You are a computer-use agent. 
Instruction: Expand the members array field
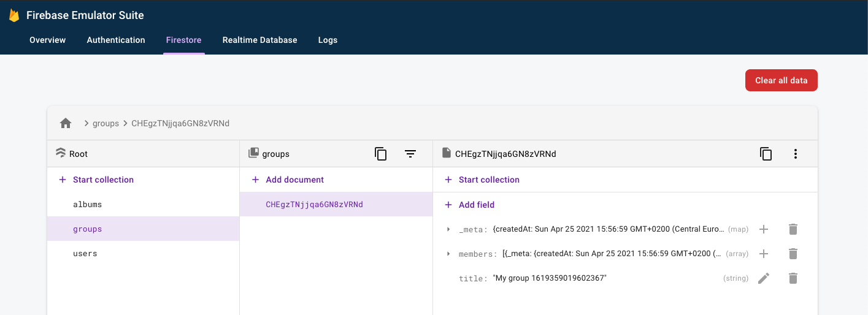click(448, 254)
